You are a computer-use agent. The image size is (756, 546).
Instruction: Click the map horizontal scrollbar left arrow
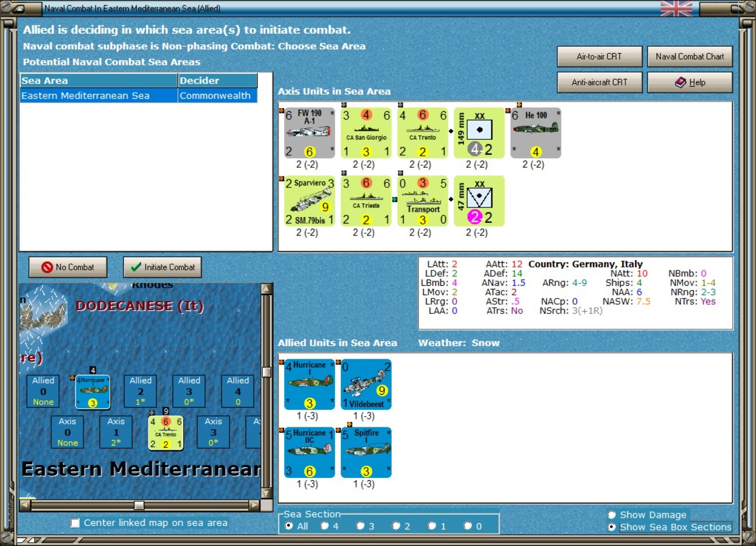point(25,505)
